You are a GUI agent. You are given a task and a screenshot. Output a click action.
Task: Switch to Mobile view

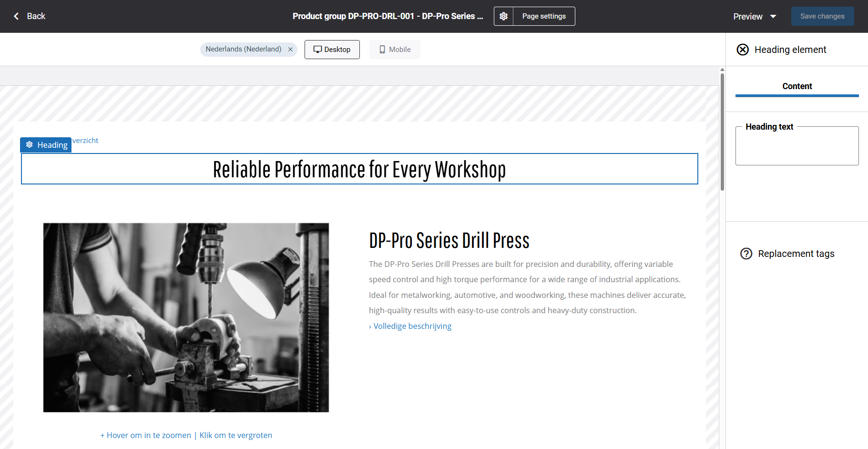click(x=395, y=50)
